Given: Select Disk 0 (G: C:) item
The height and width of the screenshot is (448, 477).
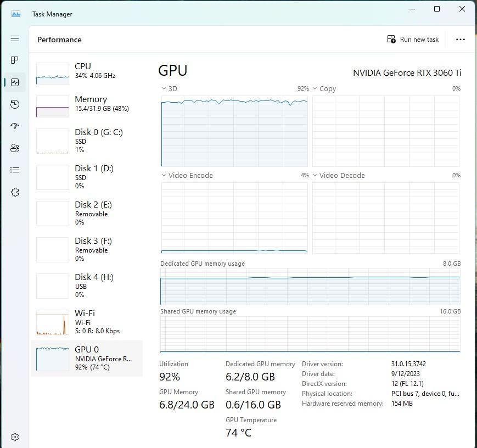Looking at the screenshot, I should pyautogui.click(x=87, y=141).
